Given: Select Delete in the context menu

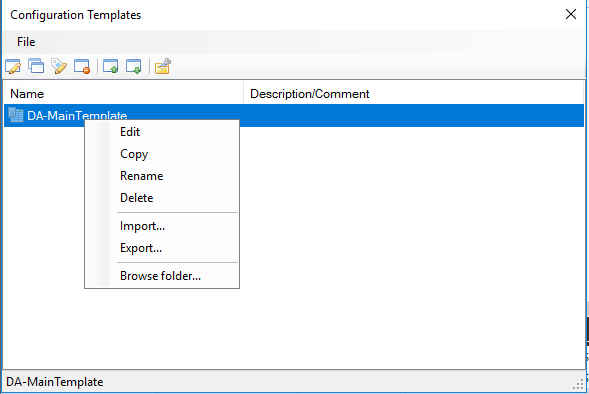Looking at the screenshot, I should tap(162, 198).
